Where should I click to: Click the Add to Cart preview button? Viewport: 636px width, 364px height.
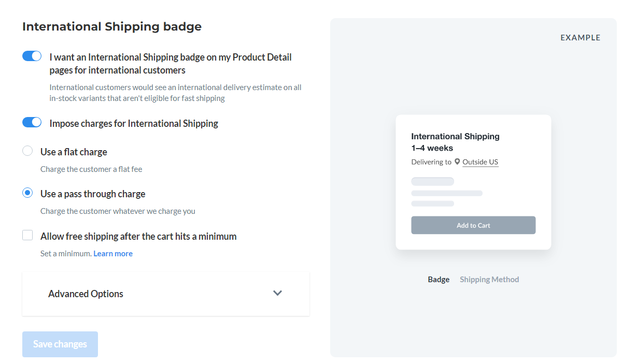click(x=473, y=225)
